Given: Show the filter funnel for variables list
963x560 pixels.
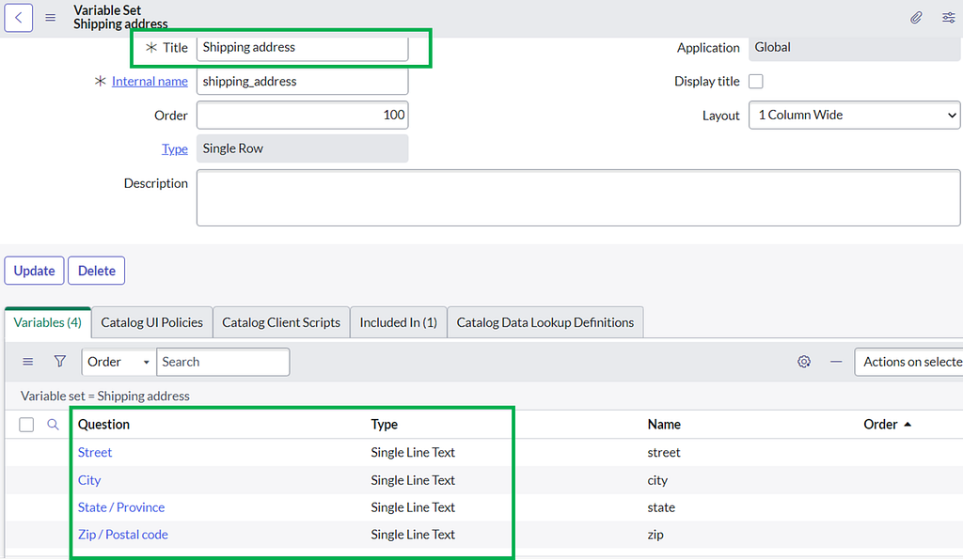Looking at the screenshot, I should point(59,361).
